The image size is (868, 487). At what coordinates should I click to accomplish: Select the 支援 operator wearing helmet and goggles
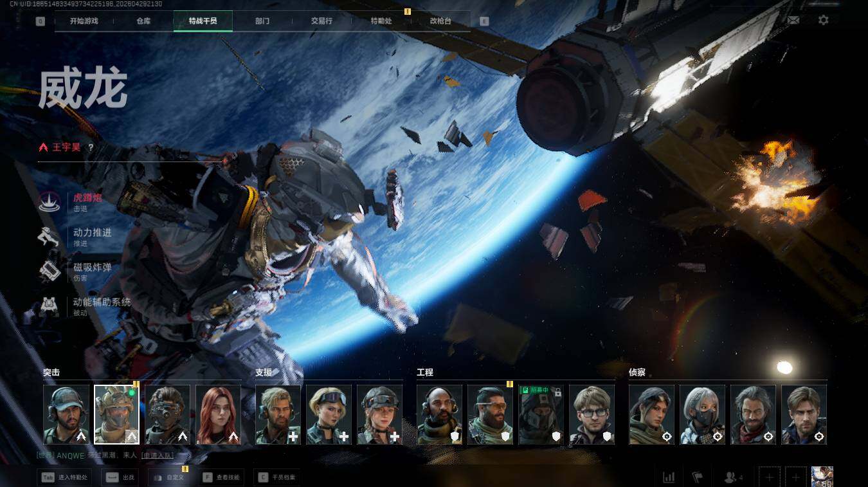[x=380, y=414]
